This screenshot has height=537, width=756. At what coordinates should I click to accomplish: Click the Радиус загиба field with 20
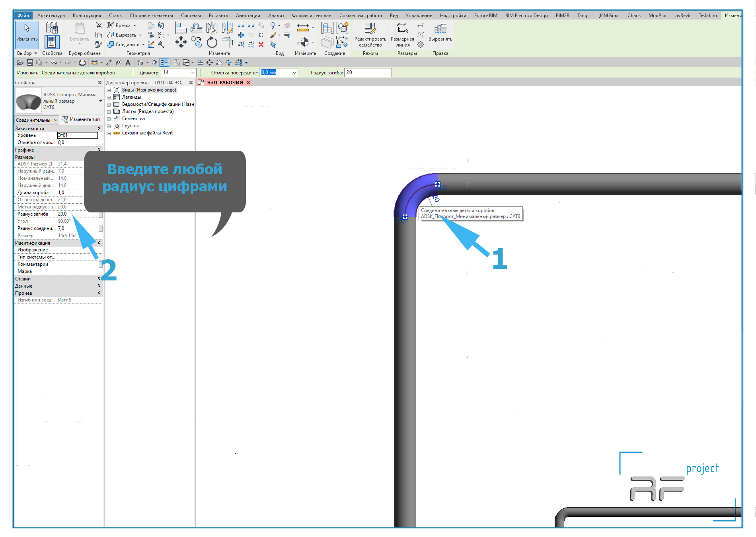(x=368, y=72)
